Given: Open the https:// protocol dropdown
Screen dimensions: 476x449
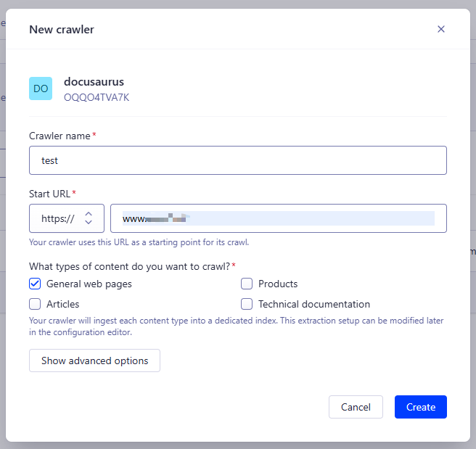Looking at the screenshot, I should 66,218.
